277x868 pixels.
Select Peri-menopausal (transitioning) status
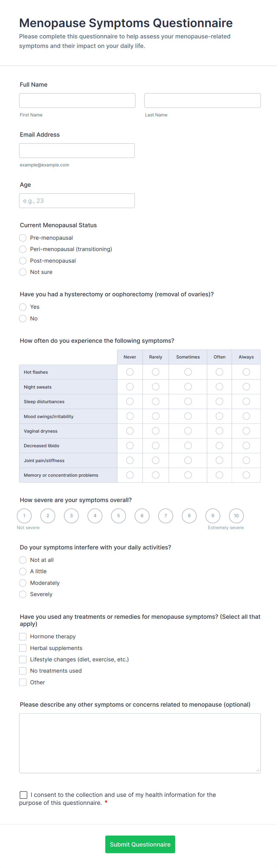coord(23,249)
